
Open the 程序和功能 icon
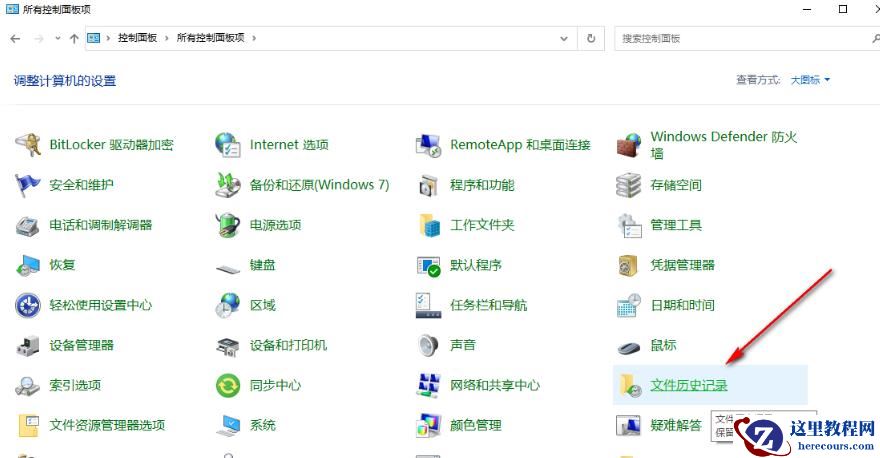pos(428,185)
